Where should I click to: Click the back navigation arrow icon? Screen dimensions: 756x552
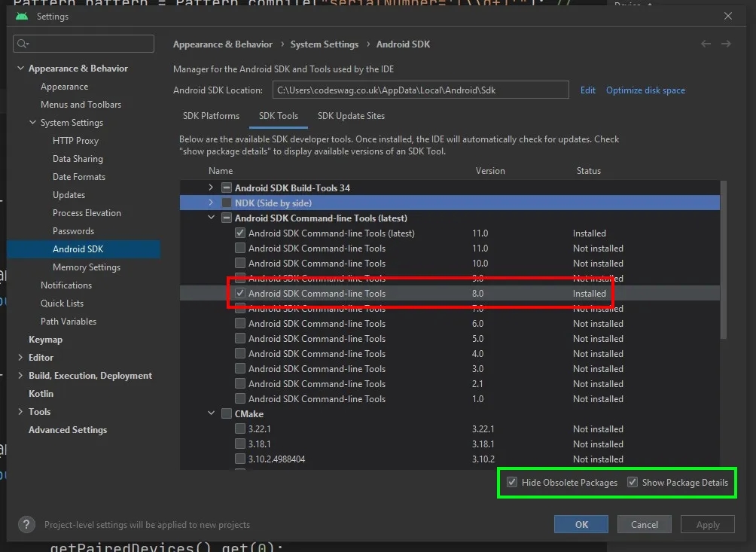[706, 44]
